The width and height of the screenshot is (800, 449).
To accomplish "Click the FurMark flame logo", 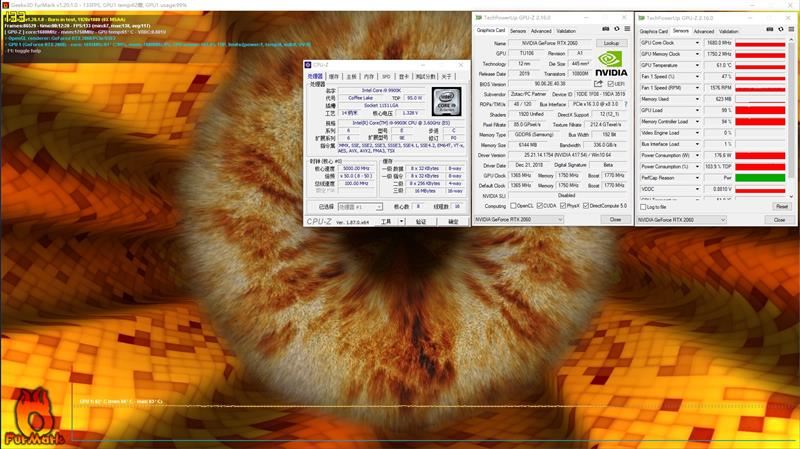I will 34,416.
